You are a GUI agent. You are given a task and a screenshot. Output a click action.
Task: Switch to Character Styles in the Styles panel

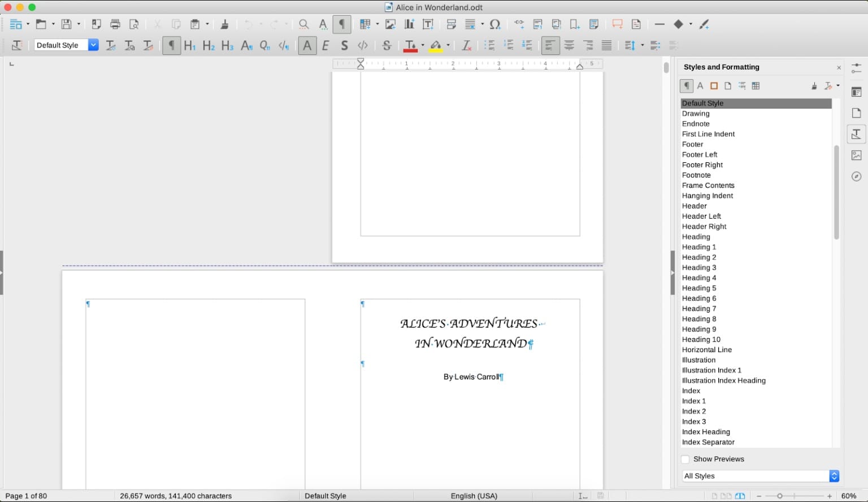[700, 85]
